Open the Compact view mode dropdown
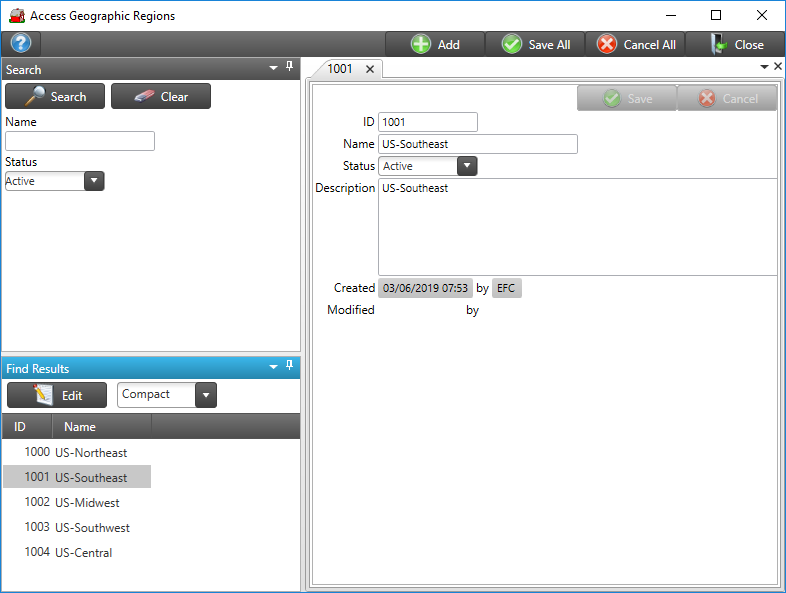Image resolution: width=786 pixels, height=593 pixels. (206, 395)
